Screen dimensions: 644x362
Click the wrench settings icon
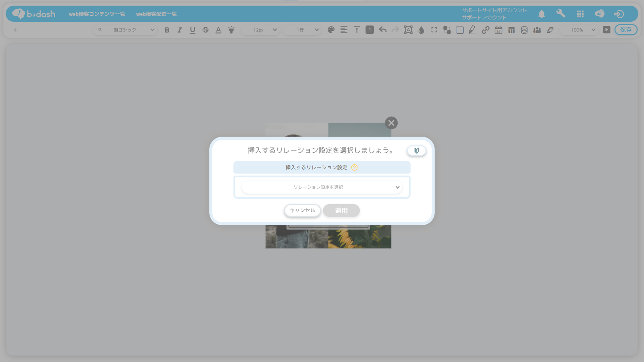561,14
